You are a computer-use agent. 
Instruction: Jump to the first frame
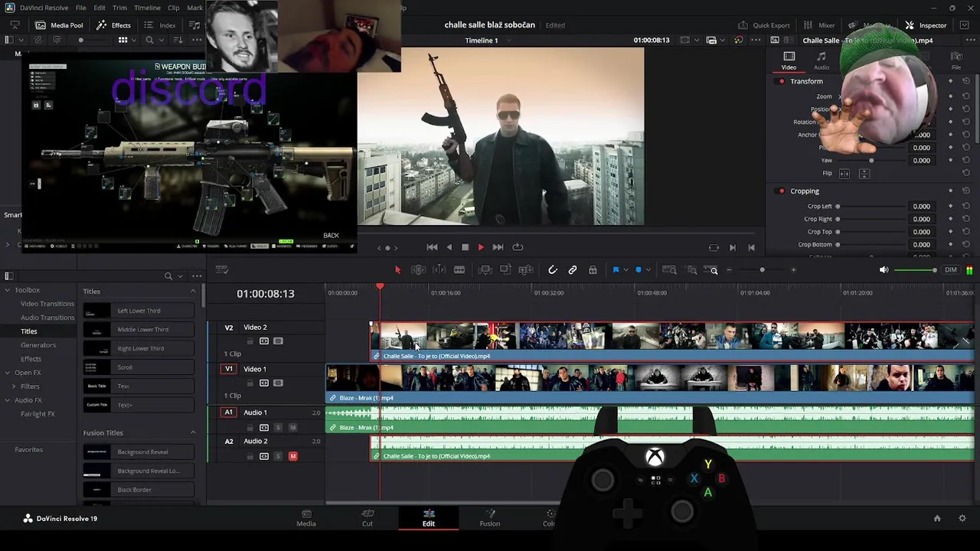432,247
